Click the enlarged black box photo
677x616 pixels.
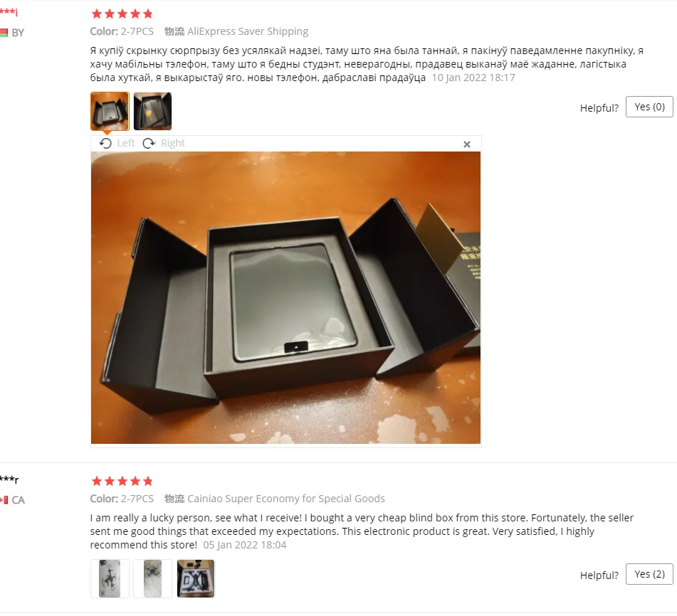point(285,297)
